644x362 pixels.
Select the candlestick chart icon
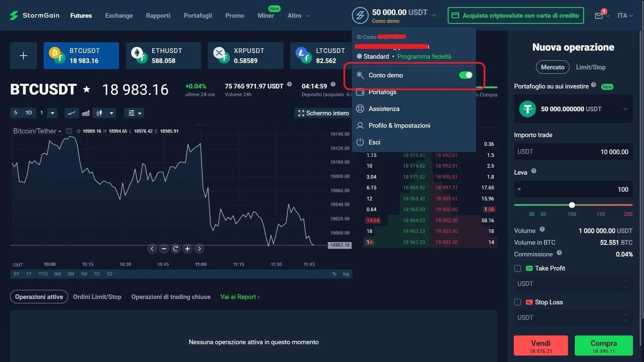(x=100, y=113)
